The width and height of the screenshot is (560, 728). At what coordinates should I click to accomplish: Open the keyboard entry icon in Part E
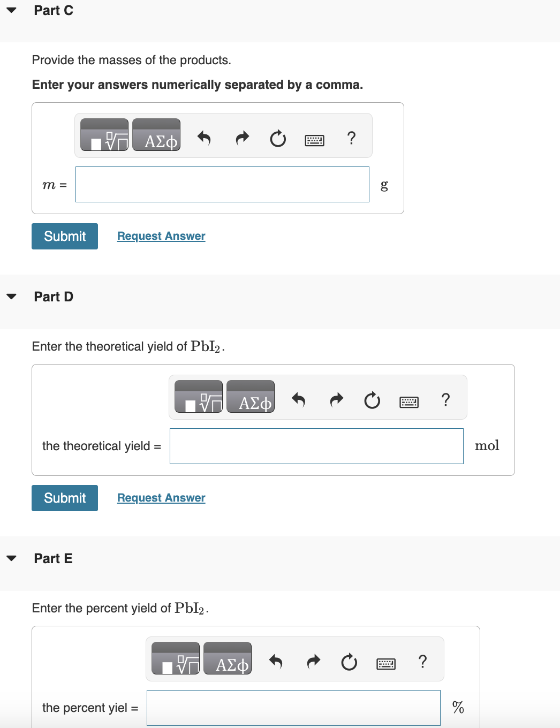(385, 663)
